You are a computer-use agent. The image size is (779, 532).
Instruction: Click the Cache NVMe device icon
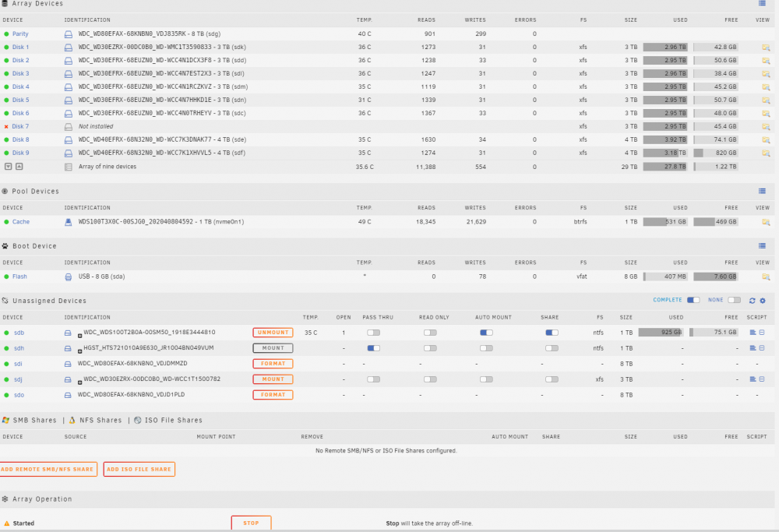69,223
